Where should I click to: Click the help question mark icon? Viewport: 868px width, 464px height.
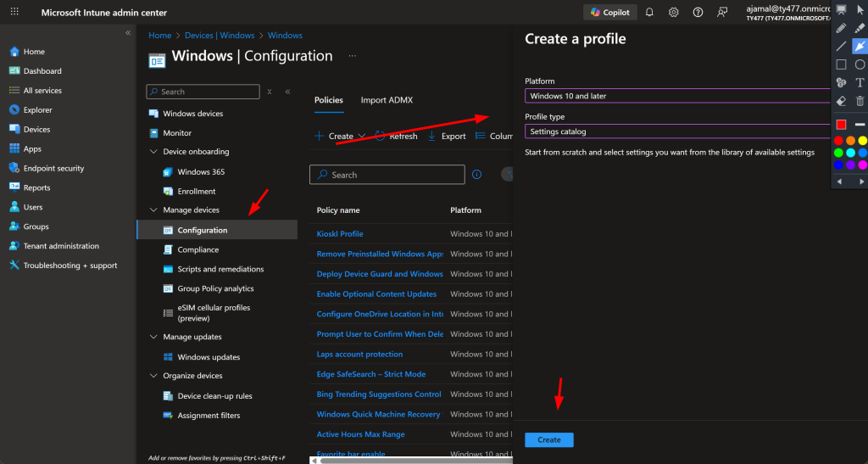point(698,13)
